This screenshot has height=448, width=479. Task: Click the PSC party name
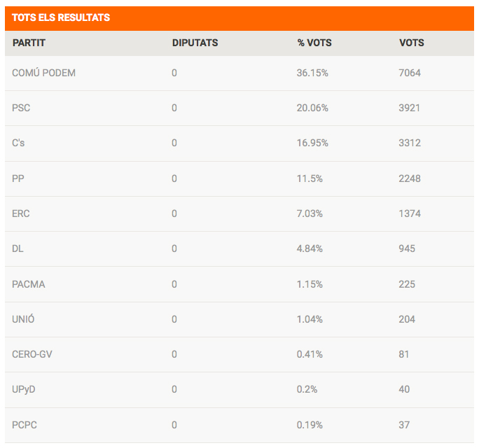coord(21,108)
